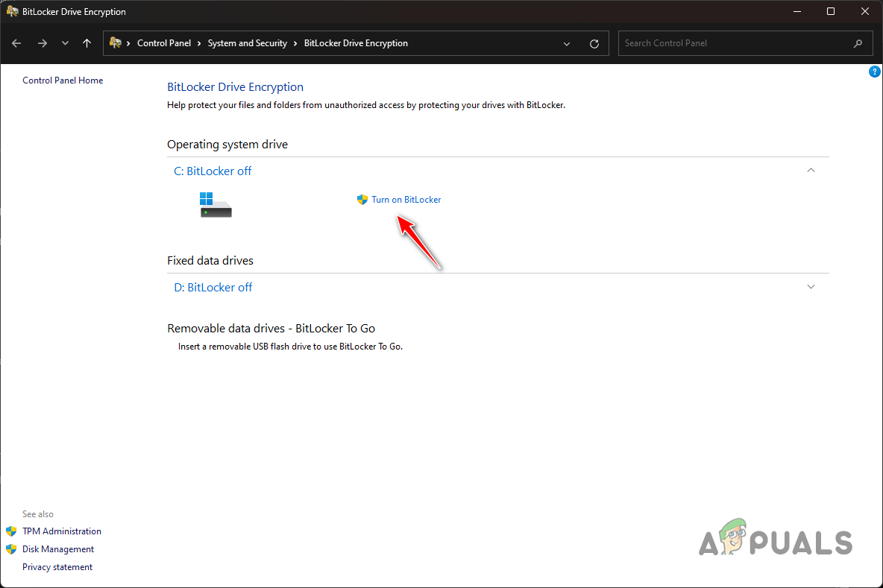Click the BitLocker shield icon next to Turn on BitLocker
This screenshot has width=883, height=588.
tap(362, 199)
